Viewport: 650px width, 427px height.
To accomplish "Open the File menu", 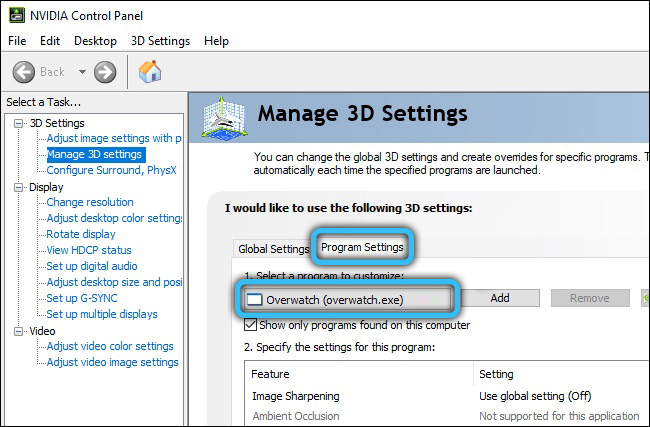I will 17,41.
